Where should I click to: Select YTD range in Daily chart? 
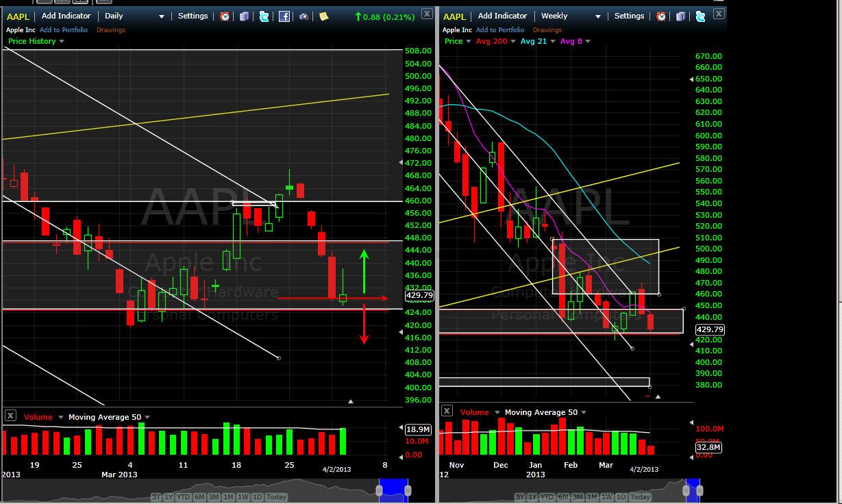(x=183, y=496)
